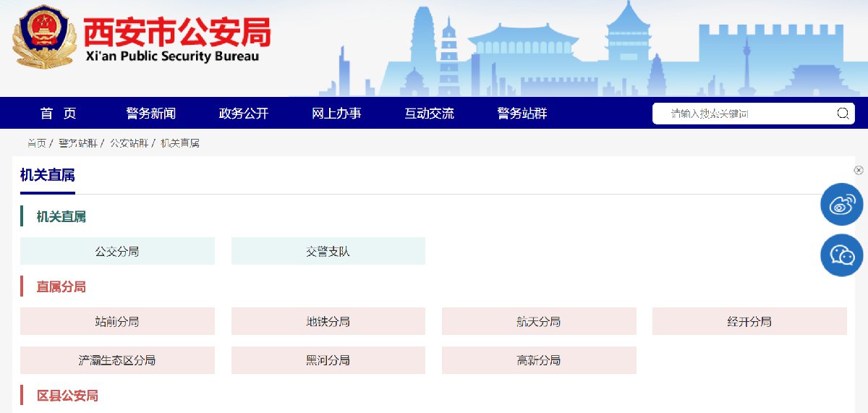This screenshot has height=413, width=868.
Task: Open the 公交分局 button
Action: pyautogui.click(x=117, y=252)
